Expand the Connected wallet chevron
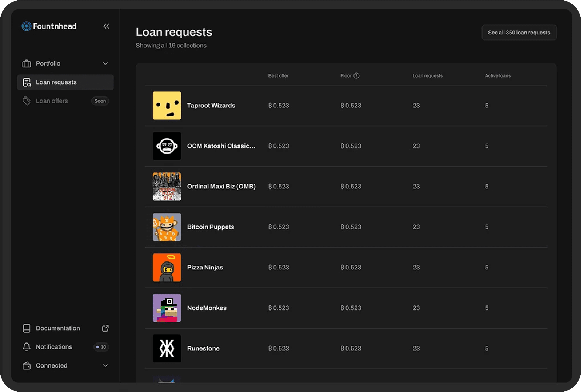 (x=105, y=366)
